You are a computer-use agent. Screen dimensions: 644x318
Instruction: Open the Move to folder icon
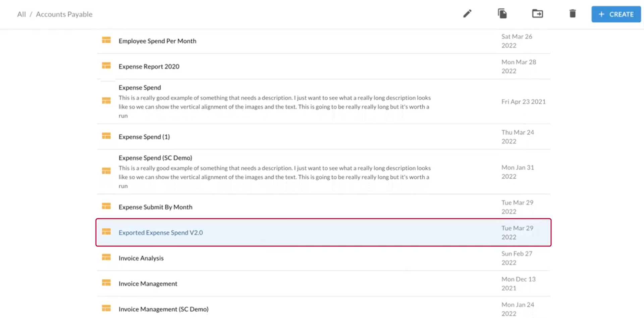click(x=537, y=13)
